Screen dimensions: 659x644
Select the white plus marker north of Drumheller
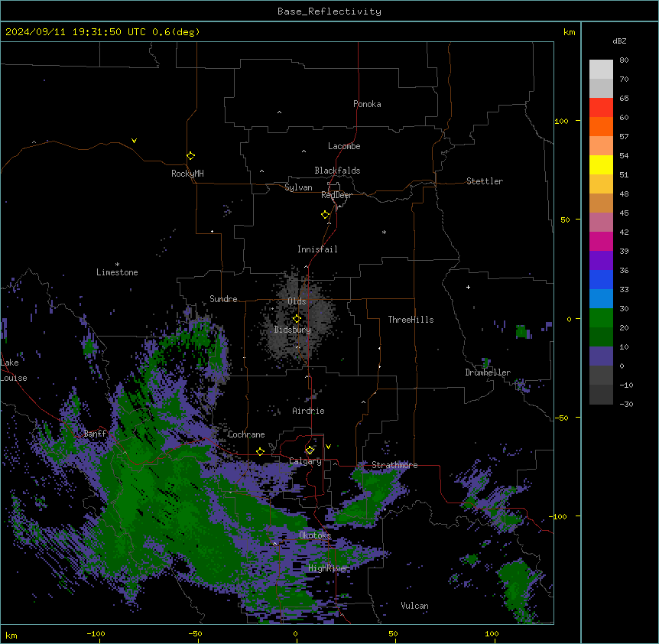pos(468,287)
